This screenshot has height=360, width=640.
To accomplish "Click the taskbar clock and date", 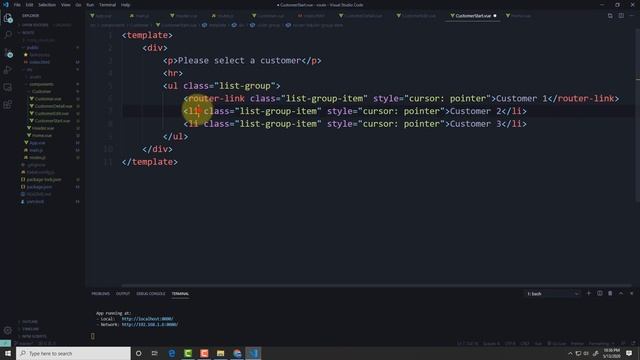I will coord(611,353).
